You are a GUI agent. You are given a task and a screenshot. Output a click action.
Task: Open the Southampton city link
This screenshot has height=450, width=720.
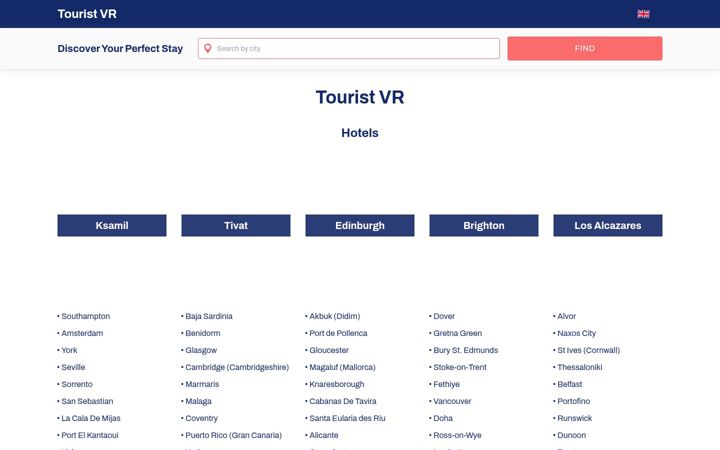point(85,316)
